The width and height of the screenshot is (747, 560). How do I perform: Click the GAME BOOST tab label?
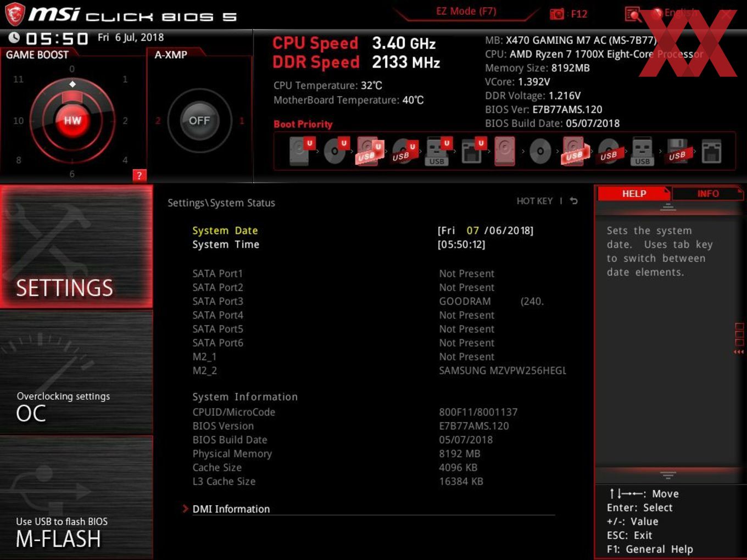37,55
